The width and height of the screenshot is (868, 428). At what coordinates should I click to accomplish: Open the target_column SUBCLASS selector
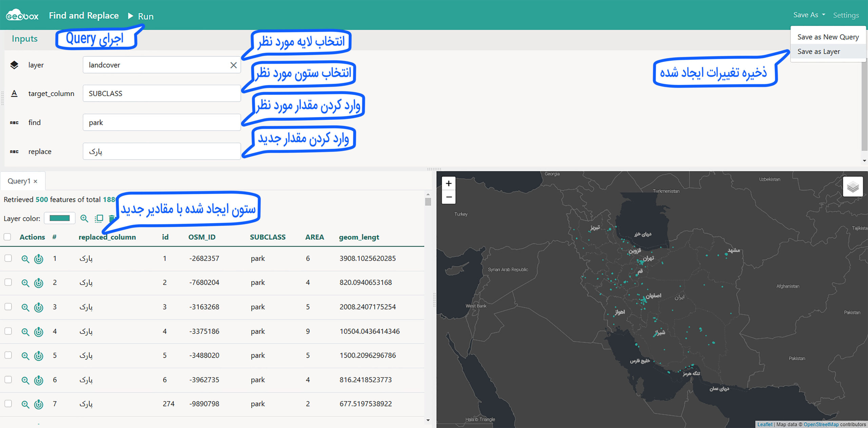161,94
